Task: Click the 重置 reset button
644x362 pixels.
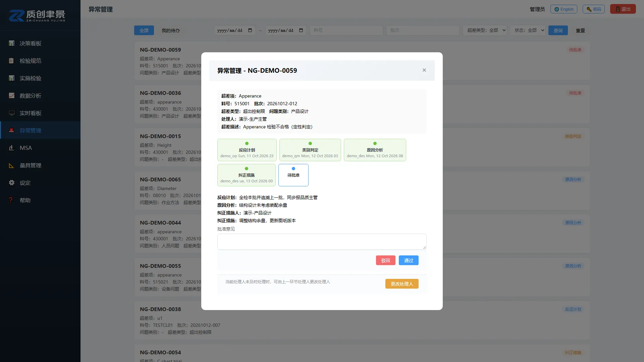Action: pos(580,31)
